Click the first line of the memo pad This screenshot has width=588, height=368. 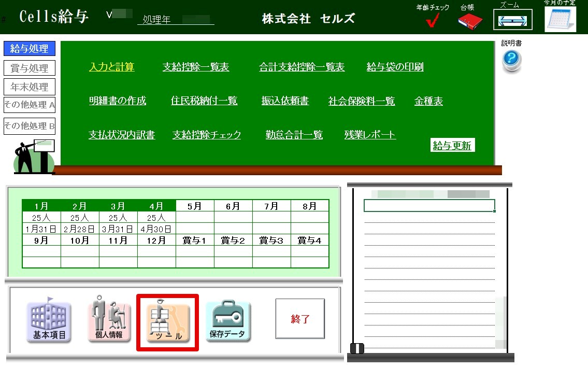(429, 206)
